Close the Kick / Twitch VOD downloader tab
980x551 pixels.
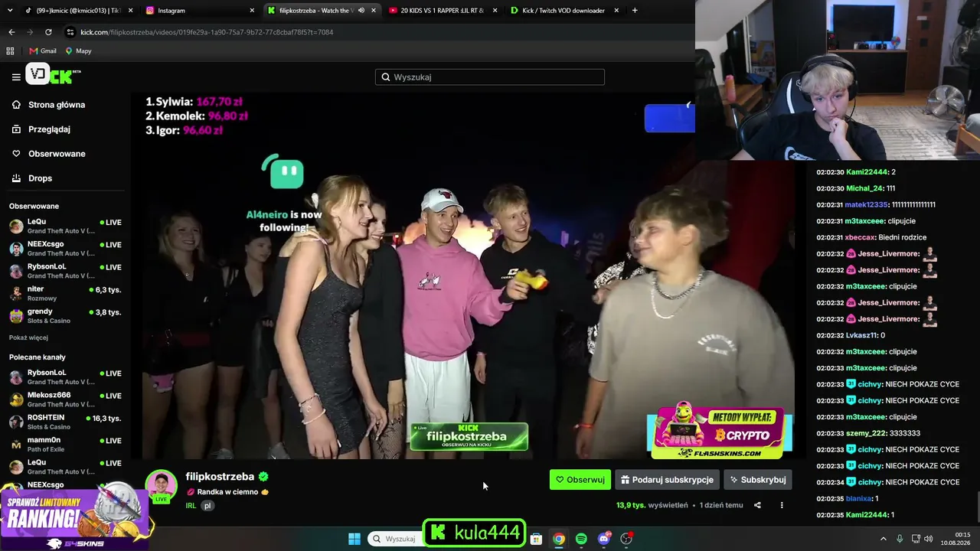(616, 11)
